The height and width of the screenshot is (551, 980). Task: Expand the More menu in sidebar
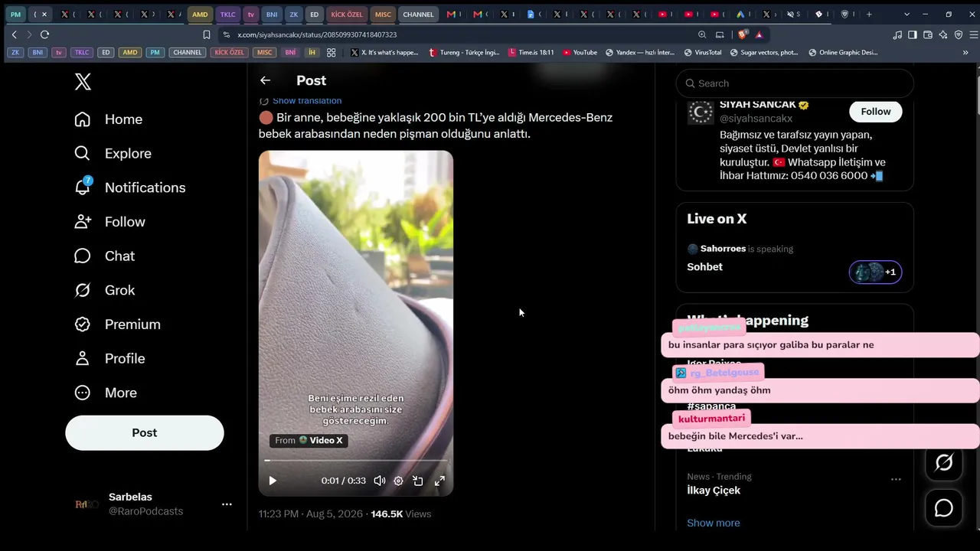coord(105,393)
